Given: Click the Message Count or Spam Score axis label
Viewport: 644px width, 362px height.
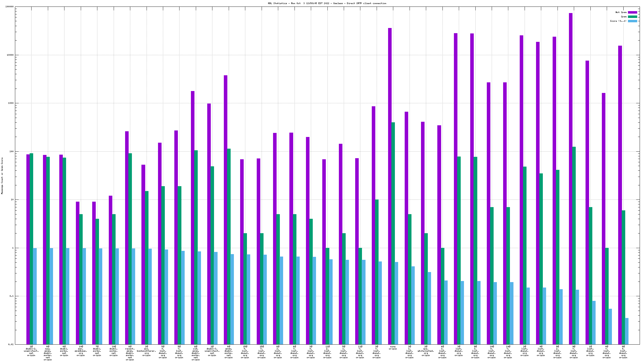Looking at the screenshot, I should pyautogui.click(x=2, y=176).
